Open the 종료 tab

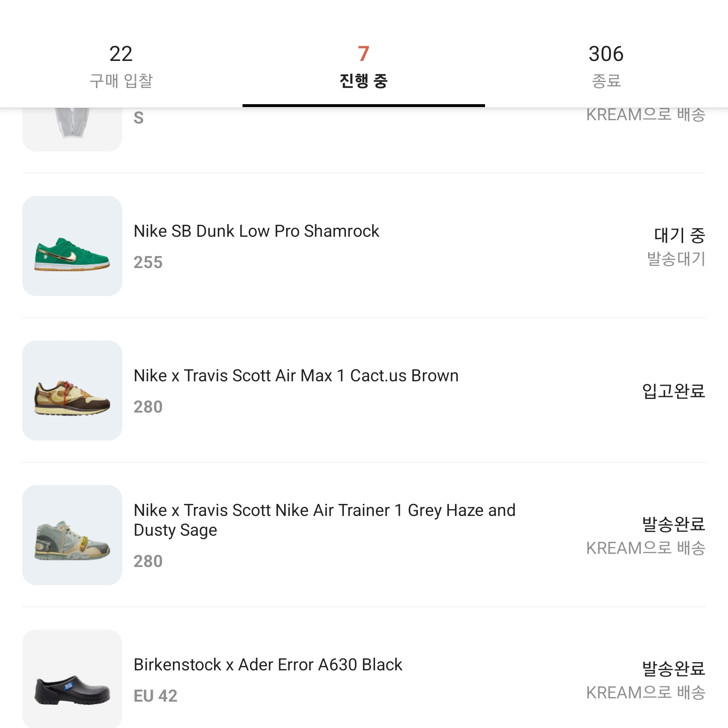(x=606, y=66)
